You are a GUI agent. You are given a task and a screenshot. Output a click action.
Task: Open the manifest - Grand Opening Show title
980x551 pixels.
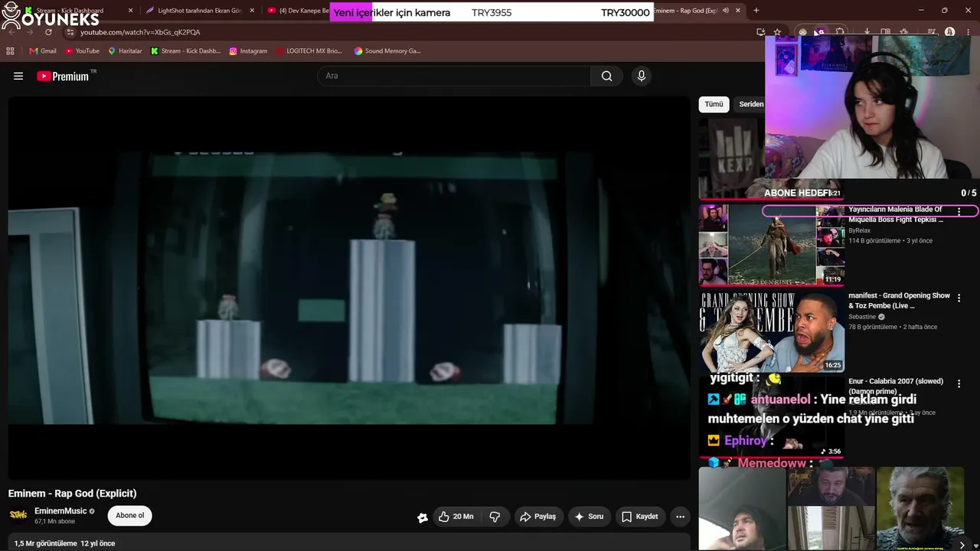(899, 300)
